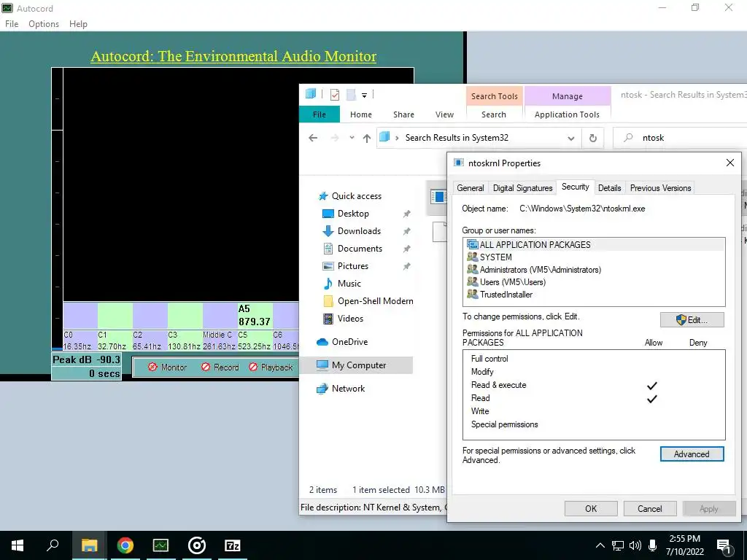Select OneDrive in navigation pane
This screenshot has width=747, height=560.
[349, 342]
